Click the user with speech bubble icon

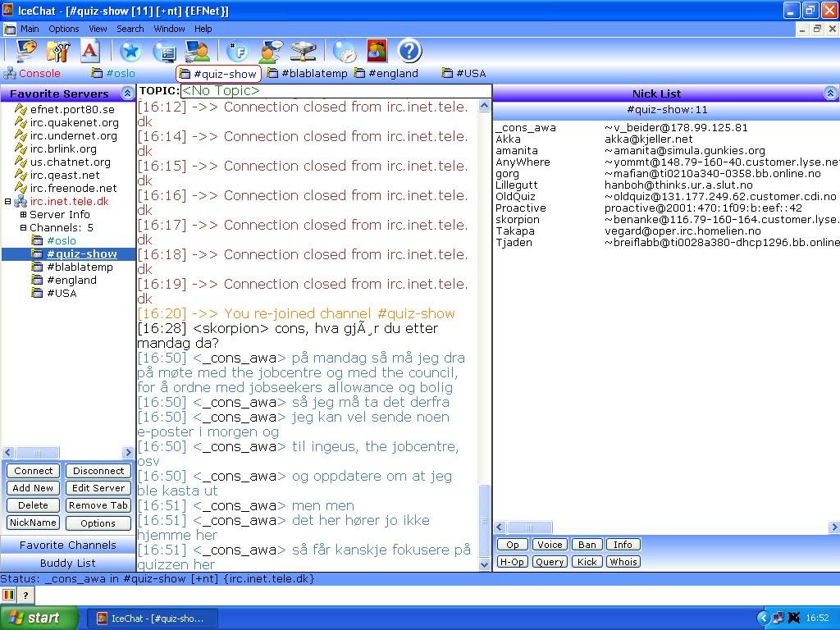tap(271, 52)
